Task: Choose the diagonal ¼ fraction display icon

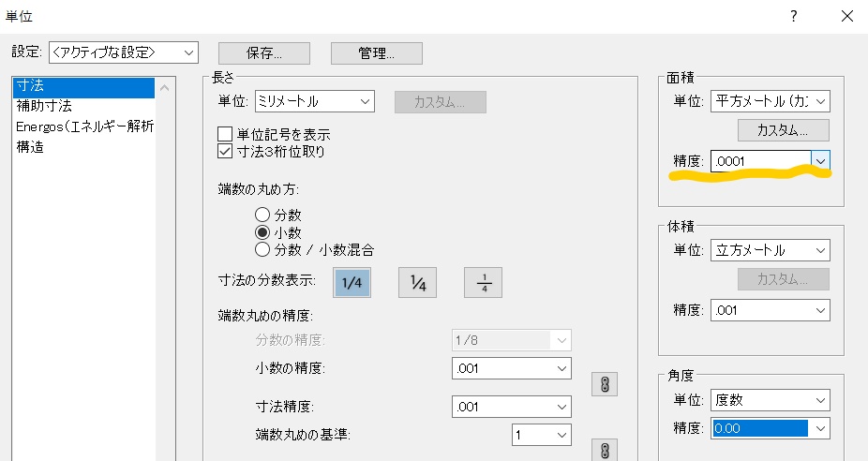Action: pyautogui.click(x=417, y=282)
